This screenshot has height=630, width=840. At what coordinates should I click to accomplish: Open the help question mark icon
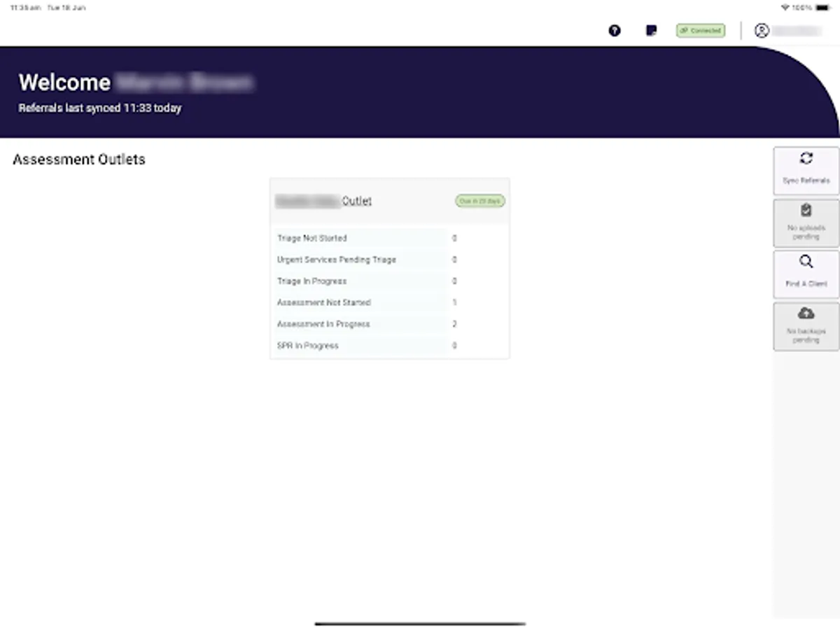(x=614, y=31)
